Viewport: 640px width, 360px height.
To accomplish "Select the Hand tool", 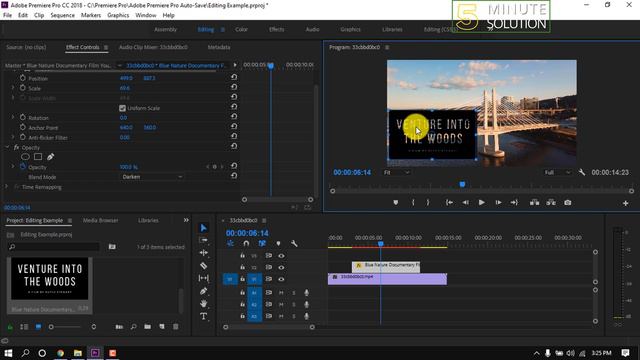I will coord(203,304).
